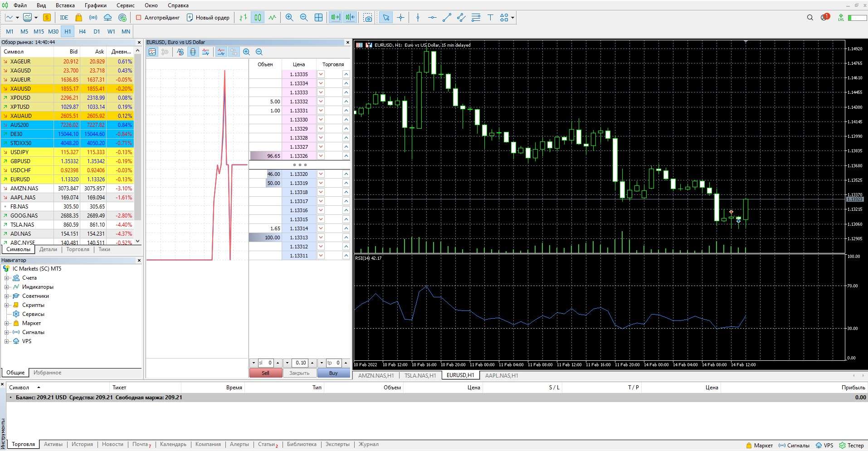
Task: Open the MetaEditor IDE
Action: coord(64,18)
